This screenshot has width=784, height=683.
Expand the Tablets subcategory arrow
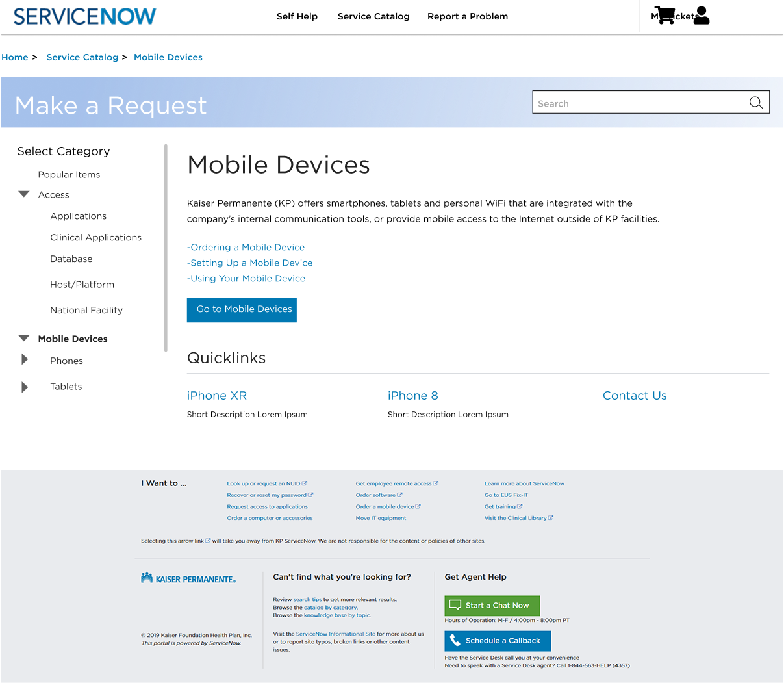tap(25, 387)
